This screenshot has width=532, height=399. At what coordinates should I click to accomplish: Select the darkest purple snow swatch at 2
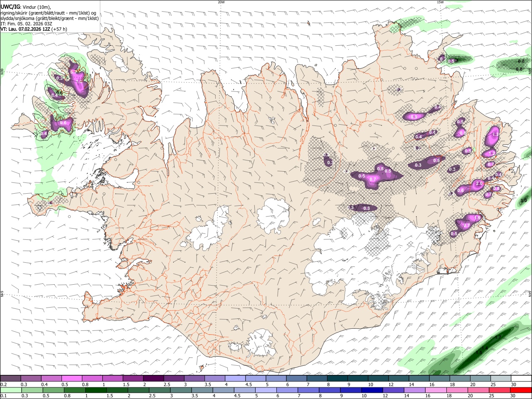[x=153, y=379]
